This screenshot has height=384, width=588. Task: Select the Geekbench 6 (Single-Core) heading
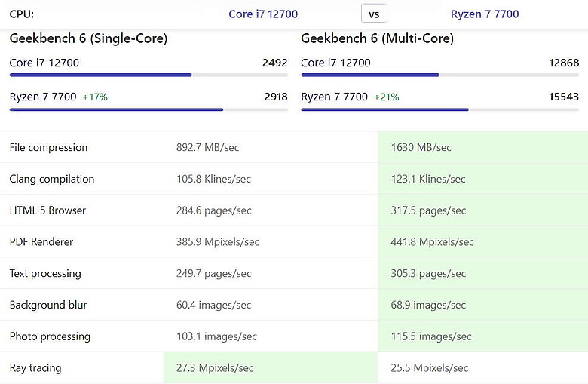click(x=88, y=38)
